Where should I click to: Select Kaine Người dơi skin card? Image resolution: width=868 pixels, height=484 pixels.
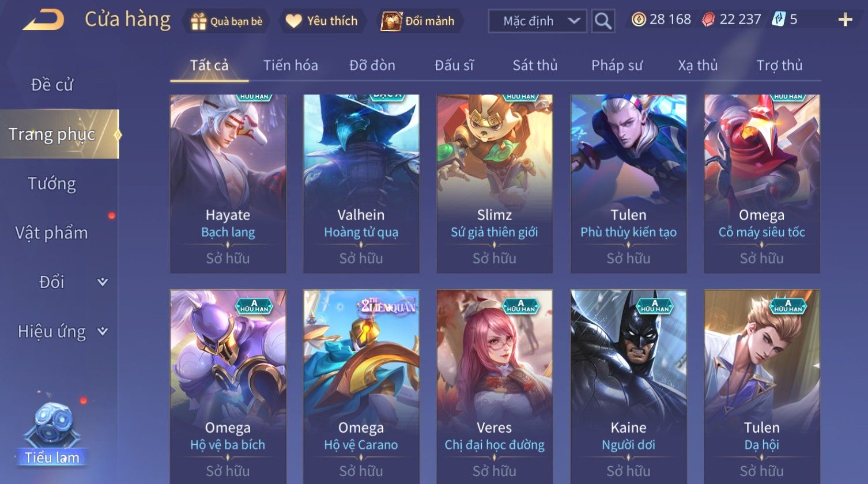click(x=628, y=387)
